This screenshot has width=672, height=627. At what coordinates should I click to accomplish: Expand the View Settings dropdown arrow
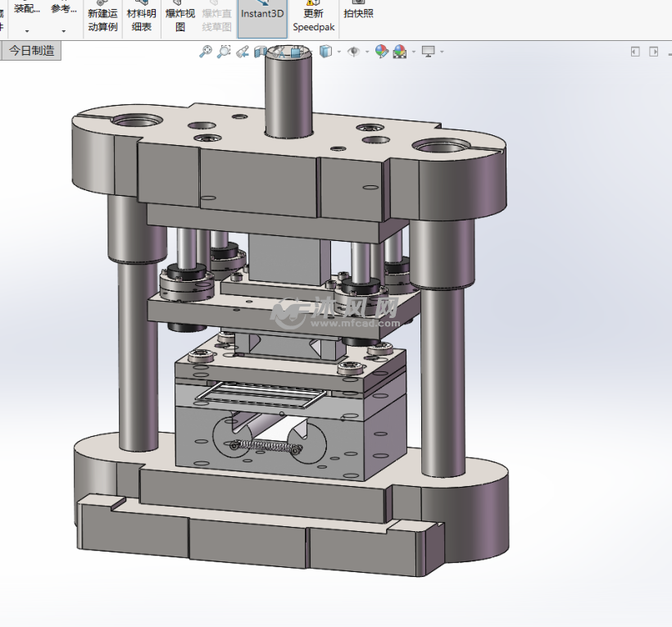pos(442,52)
